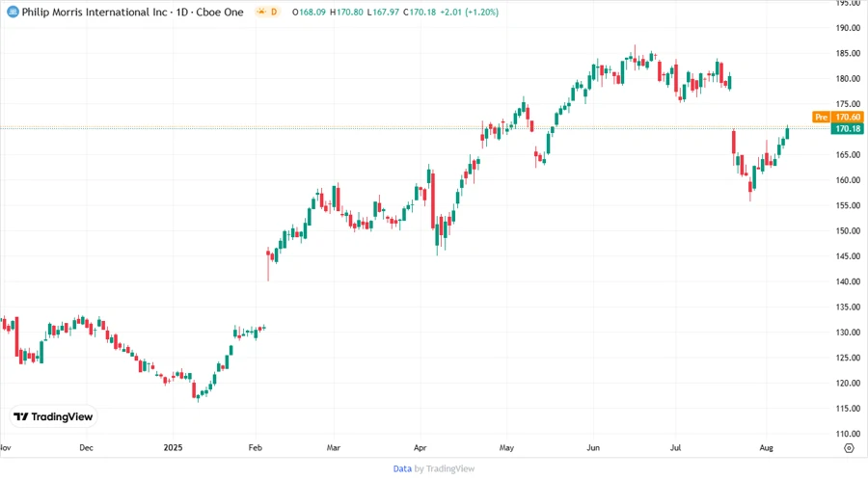868x480 pixels.
Task: Click the Philip Morris International Inc symbol title
Action: pos(95,13)
